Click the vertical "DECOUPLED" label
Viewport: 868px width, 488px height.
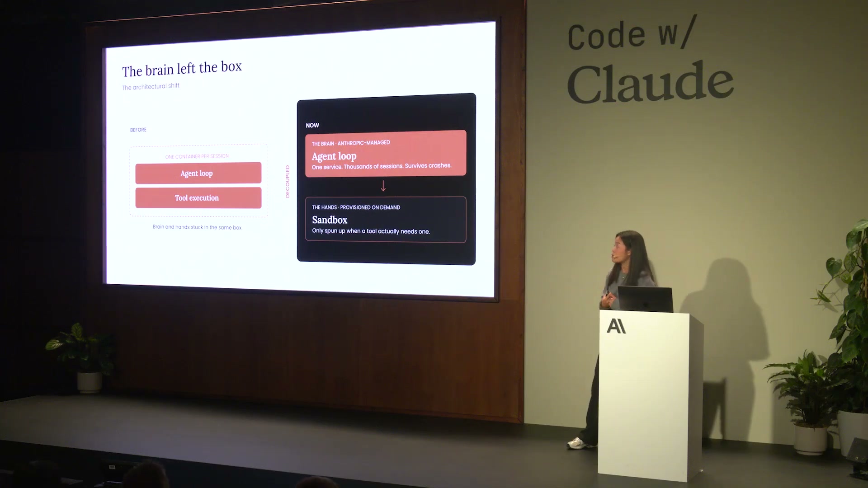[x=288, y=182]
